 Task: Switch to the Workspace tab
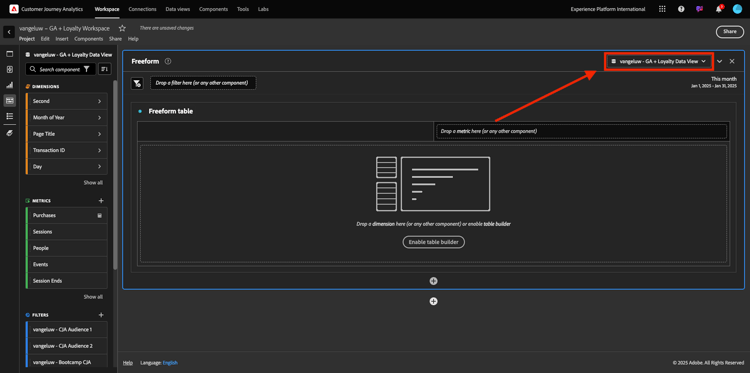[x=107, y=9]
